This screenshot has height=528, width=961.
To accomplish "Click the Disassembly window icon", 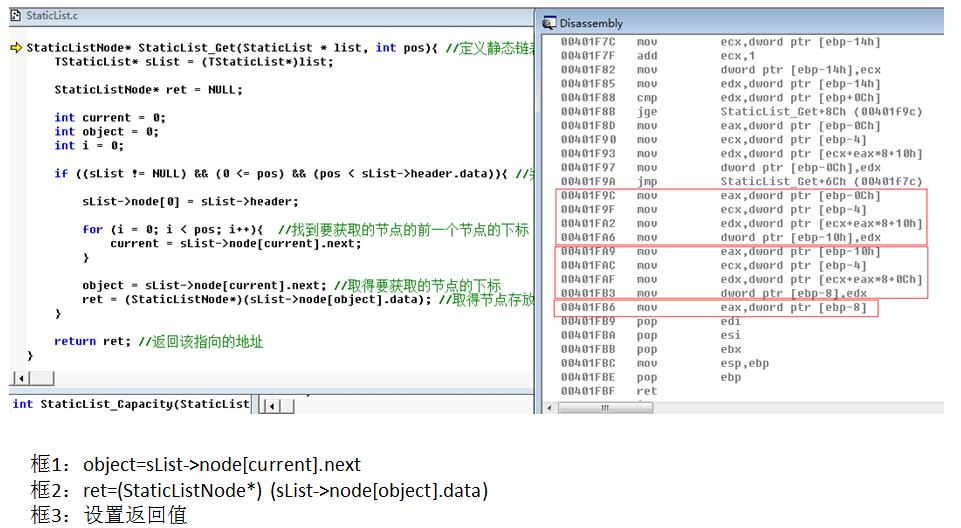I will pos(549,23).
